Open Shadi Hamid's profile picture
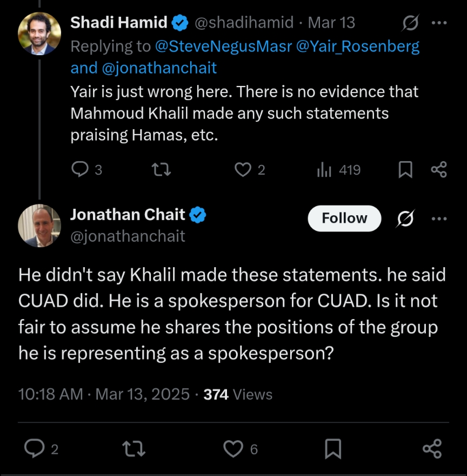467x476 pixels. point(39,34)
